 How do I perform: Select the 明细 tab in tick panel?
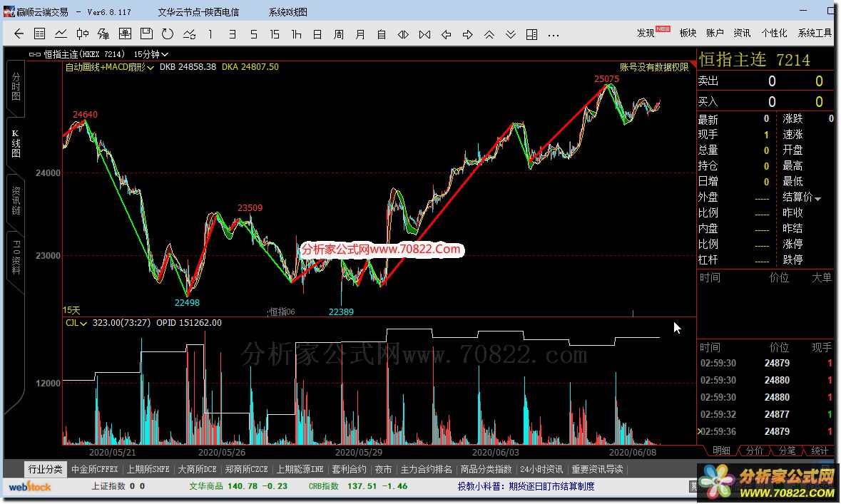tap(721, 451)
